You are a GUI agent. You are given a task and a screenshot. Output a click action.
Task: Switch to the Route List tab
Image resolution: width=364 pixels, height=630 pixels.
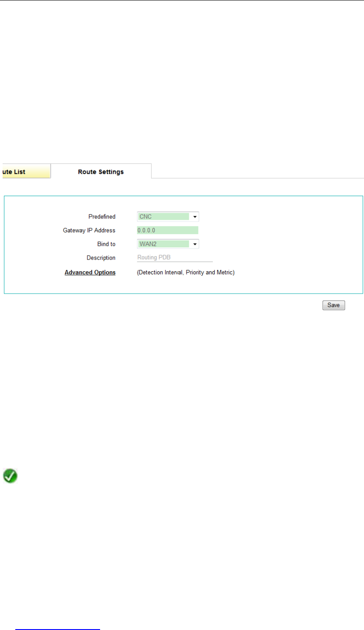[25, 171]
